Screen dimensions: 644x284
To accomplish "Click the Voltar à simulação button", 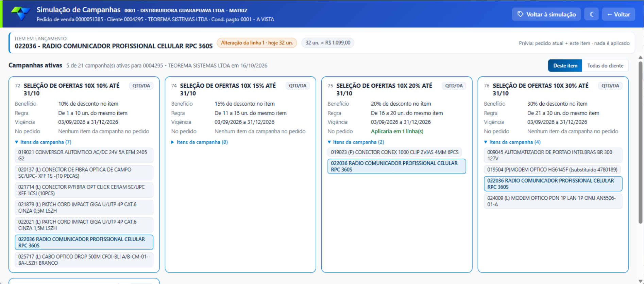I will pos(546,14).
